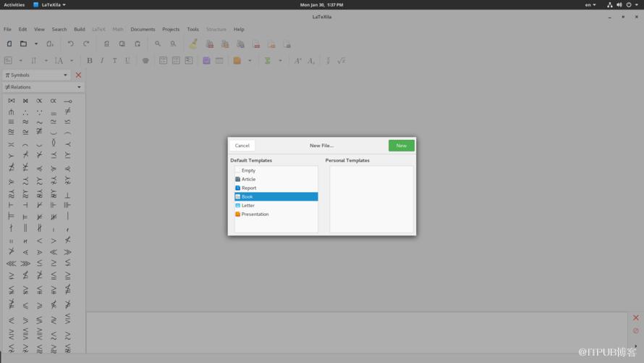The height and width of the screenshot is (363, 644).
Task: Open the Documents menu
Action: pyautogui.click(x=143, y=29)
